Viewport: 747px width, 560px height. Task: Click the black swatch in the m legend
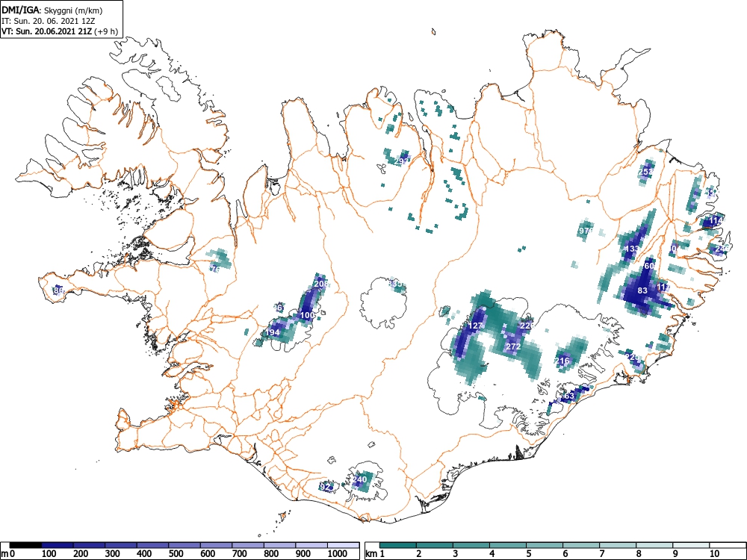coord(25,545)
